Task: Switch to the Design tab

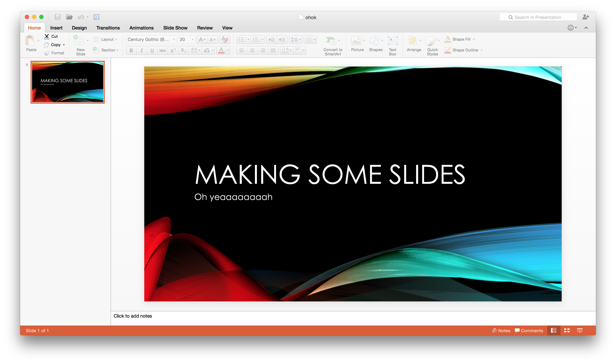Action: pos(79,28)
